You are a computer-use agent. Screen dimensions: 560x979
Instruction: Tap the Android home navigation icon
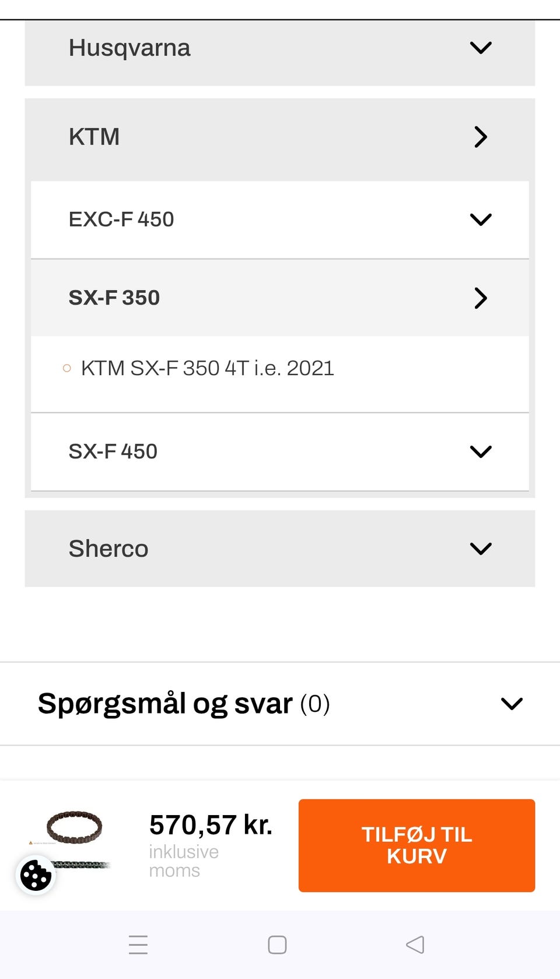pos(277,945)
